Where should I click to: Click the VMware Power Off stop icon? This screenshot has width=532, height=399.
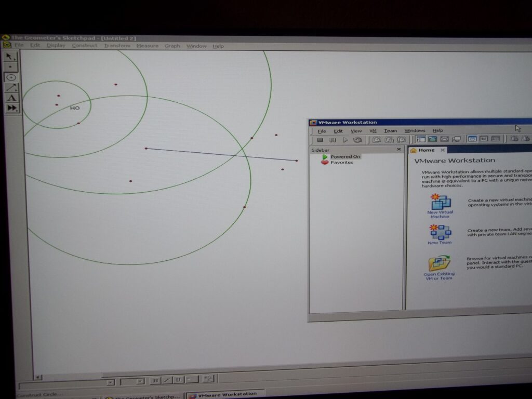[320, 140]
